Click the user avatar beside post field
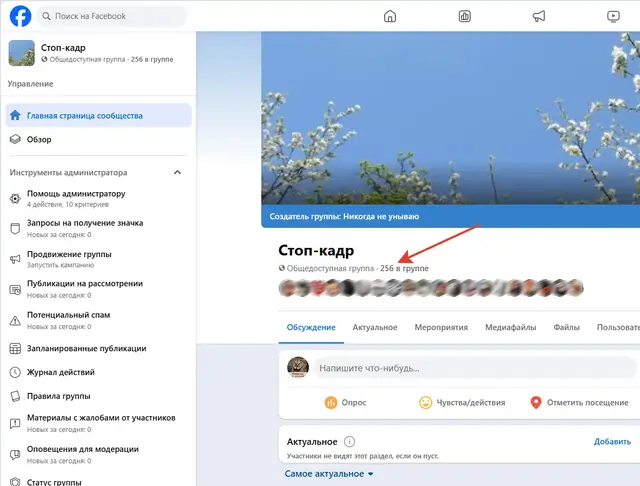640x486 pixels. [298, 367]
